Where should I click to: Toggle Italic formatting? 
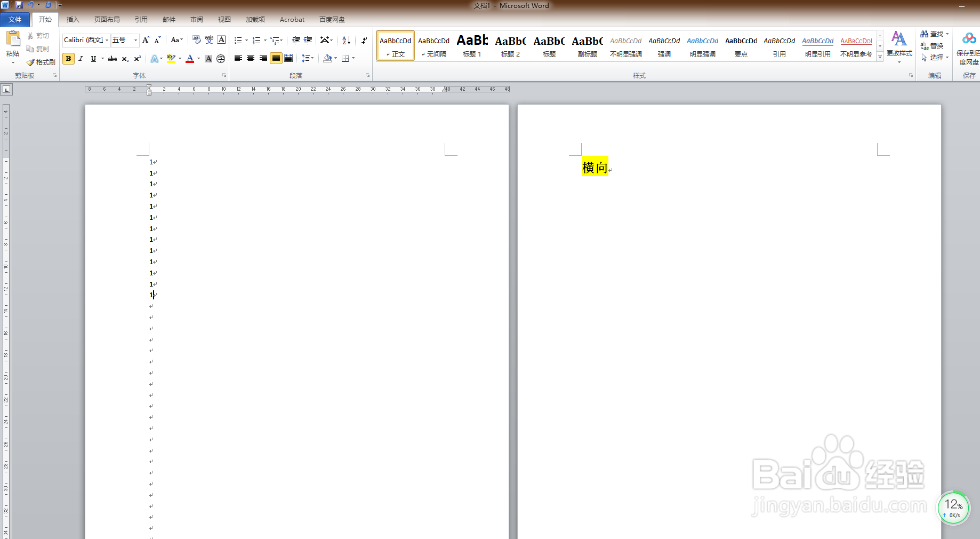[x=81, y=59]
